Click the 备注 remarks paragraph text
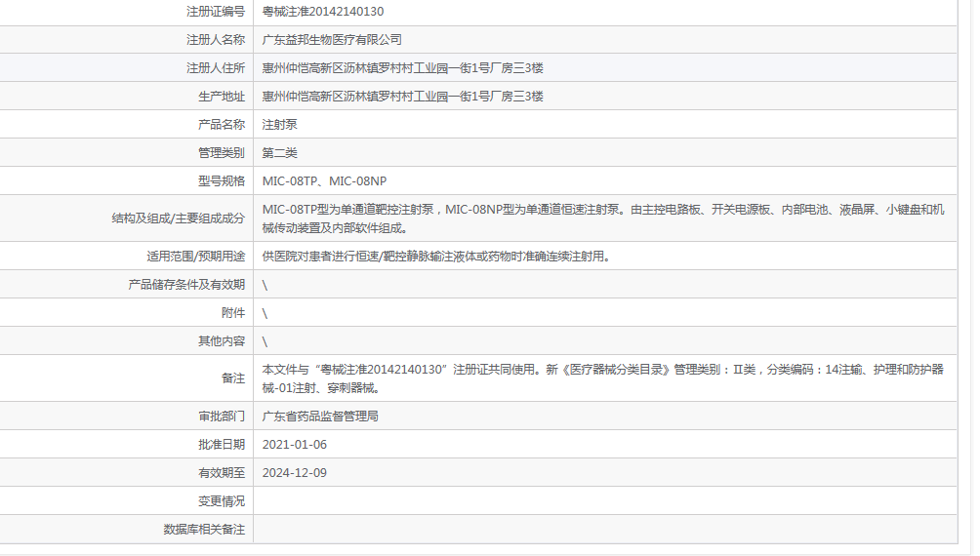This screenshot has height=556, width=980. click(x=603, y=378)
